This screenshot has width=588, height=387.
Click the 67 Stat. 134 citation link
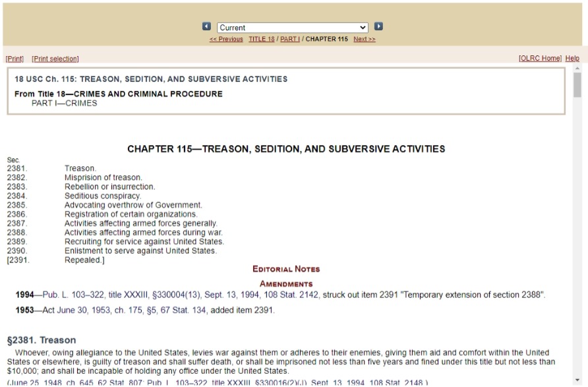pos(183,310)
